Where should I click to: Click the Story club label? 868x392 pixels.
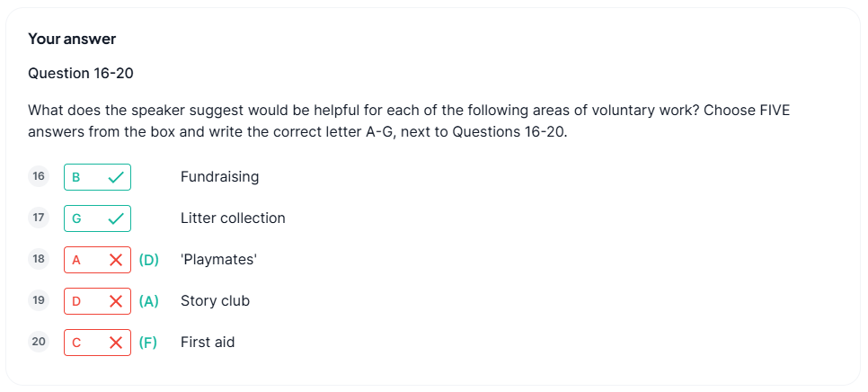click(216, 300)
